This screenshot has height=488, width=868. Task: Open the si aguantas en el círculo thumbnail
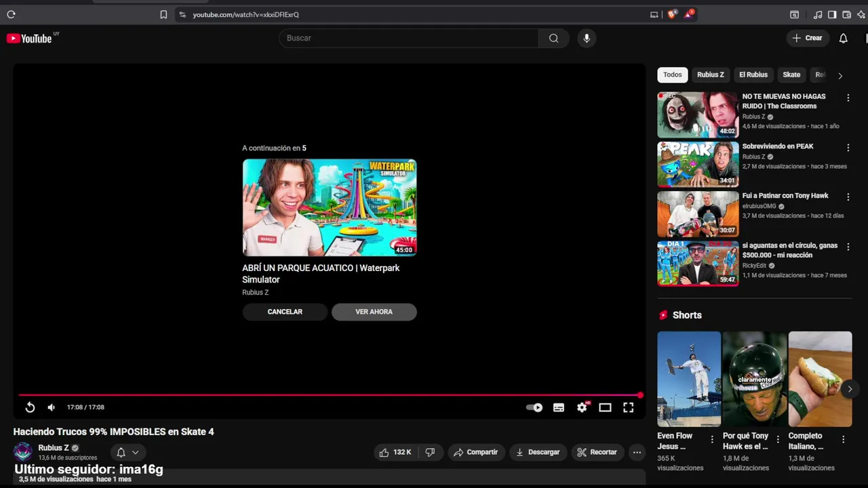point(698,263)
